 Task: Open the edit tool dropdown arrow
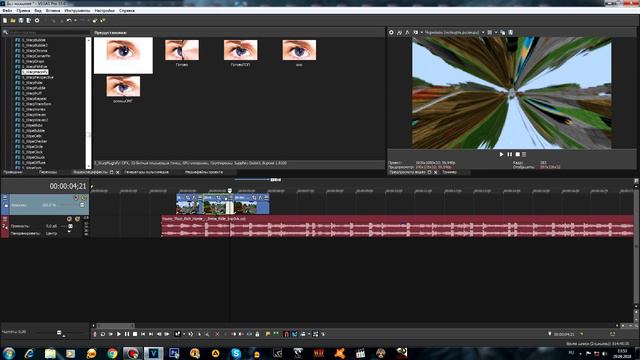[184, 334]
